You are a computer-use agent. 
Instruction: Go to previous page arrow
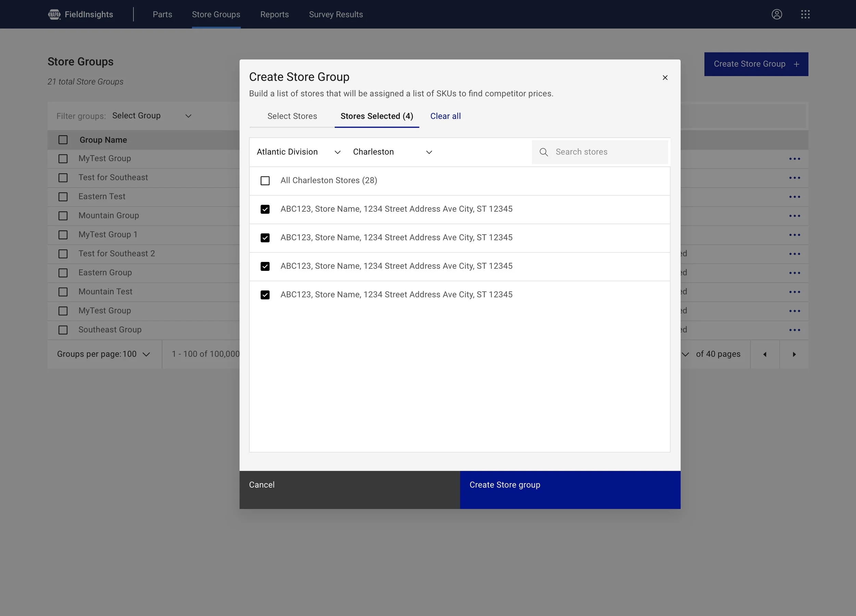(x=765, y=354)
